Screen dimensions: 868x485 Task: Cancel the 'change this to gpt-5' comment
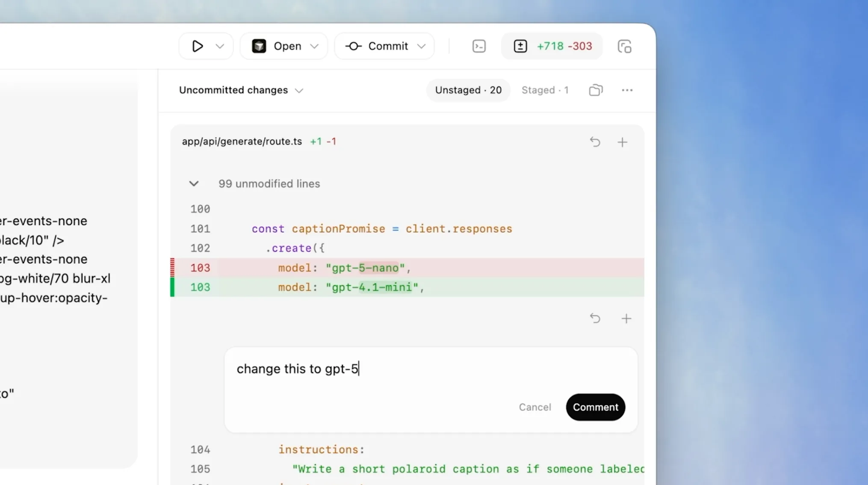535,407
